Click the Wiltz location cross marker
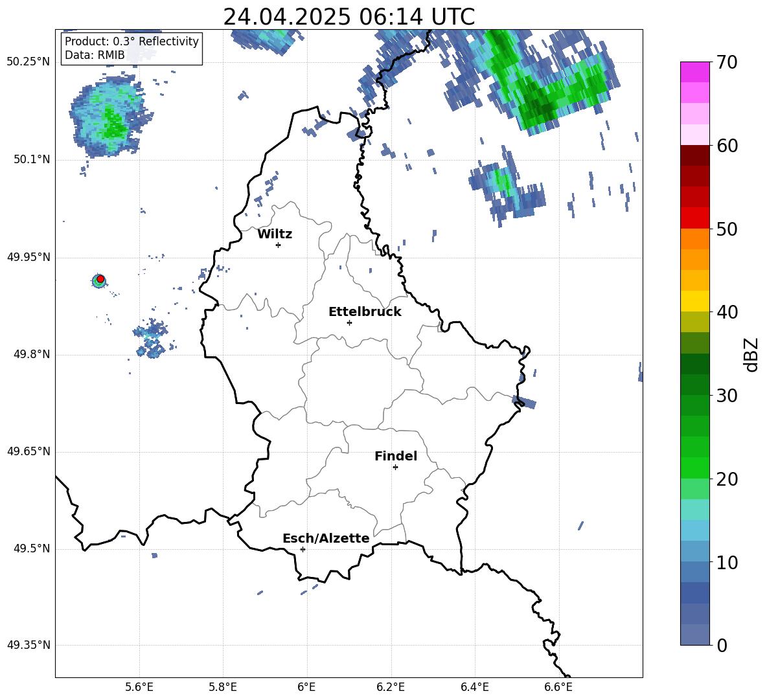The width and height of the screenshot is (767, 700). (279, 245)
